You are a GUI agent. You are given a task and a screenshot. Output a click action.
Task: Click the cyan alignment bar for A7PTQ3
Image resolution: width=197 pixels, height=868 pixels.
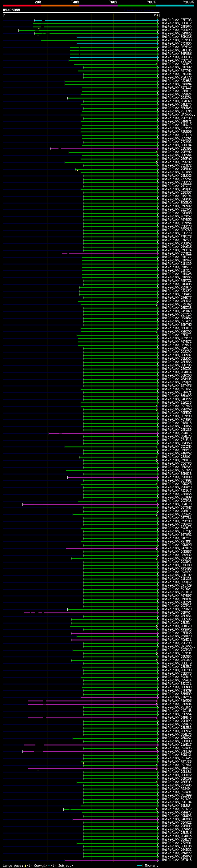pos(96,20)
